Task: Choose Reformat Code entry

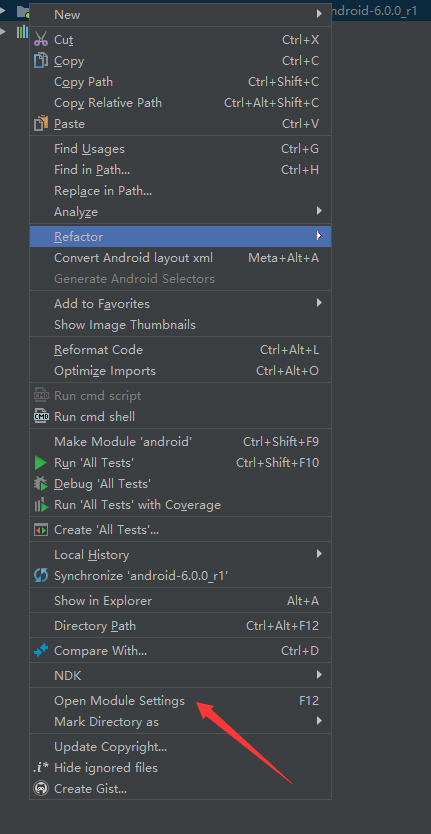Action: click(x=180, y=349)
